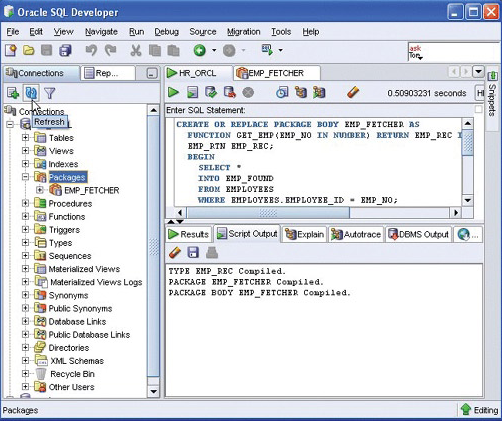Expand the Functions node
Image resolution: width=502 pixels, height=421 pixels.
coord(25,216)
